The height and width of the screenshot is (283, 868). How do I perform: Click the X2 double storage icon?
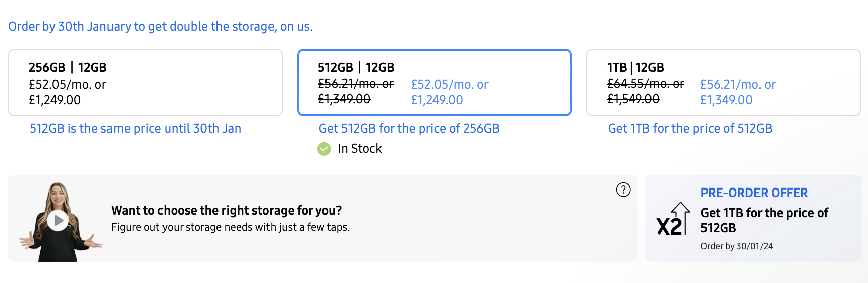point(673,220)
